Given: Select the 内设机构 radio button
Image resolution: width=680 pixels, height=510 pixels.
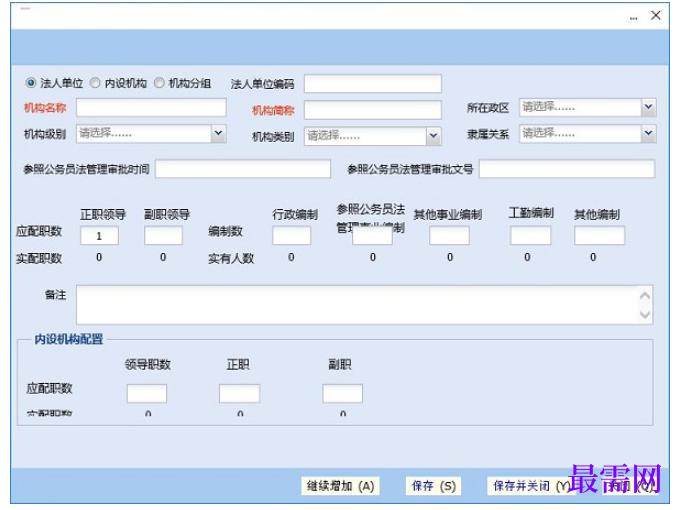Looking at the screenshot, I should pos(95,82).
